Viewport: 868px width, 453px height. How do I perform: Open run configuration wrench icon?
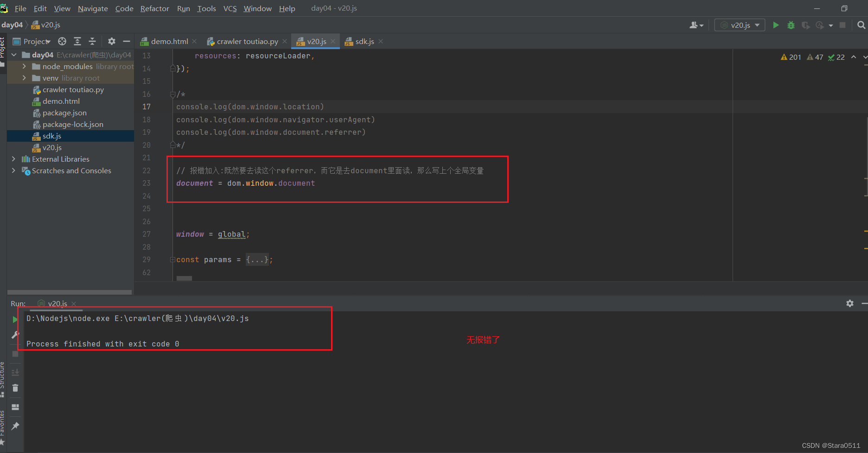pyautogui.click(x=15, y=335)
